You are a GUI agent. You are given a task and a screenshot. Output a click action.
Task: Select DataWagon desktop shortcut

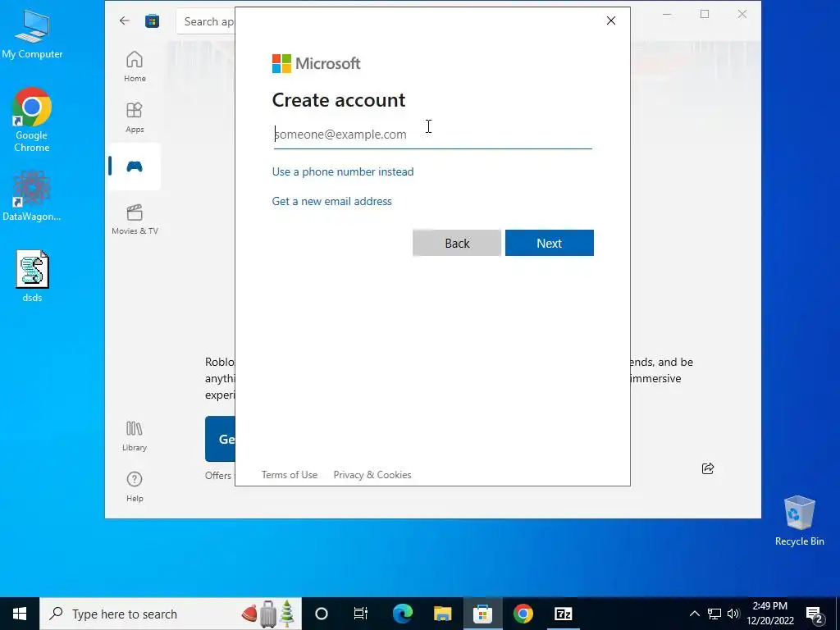point(32,195)
